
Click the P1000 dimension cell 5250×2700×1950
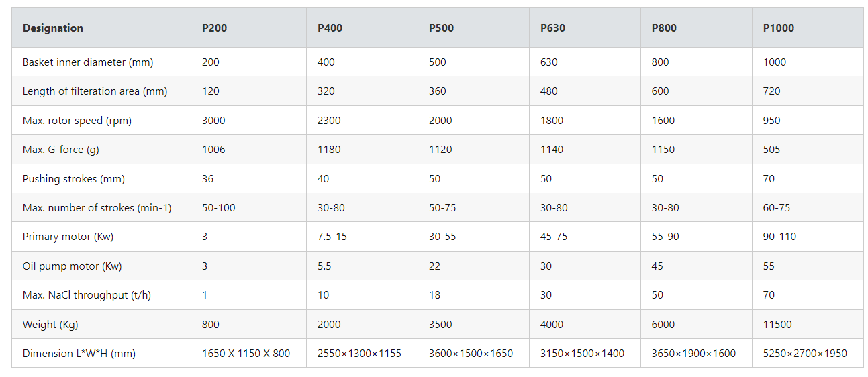tap(805, 354)
